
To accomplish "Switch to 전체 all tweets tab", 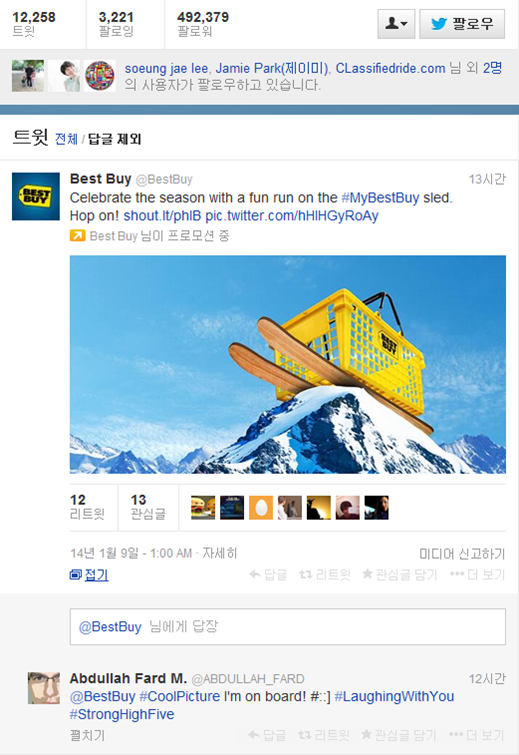I will click(x=66, y=139).
